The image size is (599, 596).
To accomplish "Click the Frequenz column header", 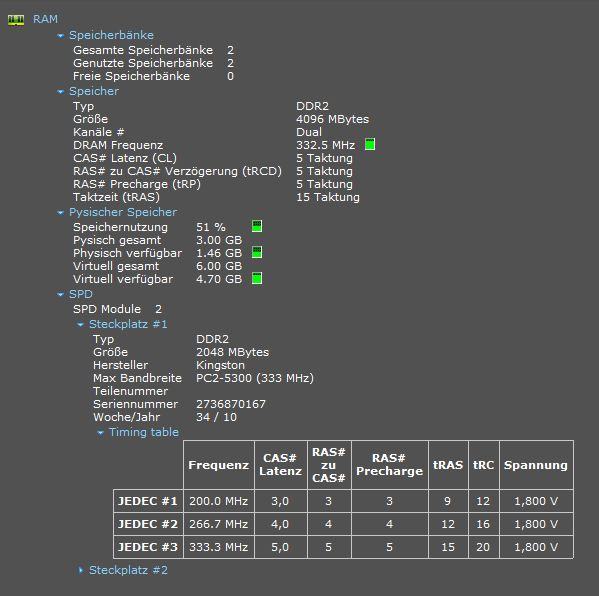I will (219, 465).
